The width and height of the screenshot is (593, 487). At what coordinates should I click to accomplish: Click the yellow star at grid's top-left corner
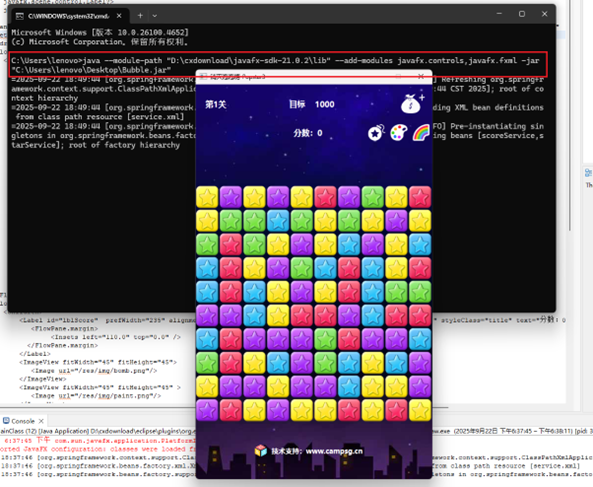pos(207,197)
